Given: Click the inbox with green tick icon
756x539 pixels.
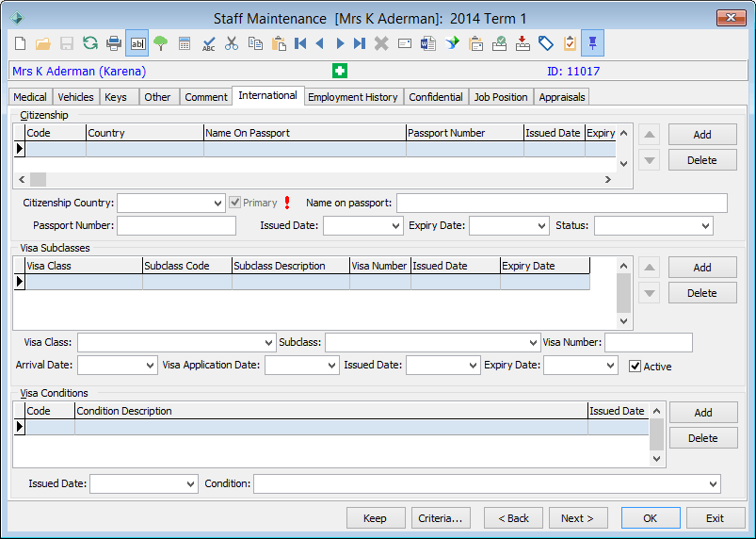Looking at the screenshot, I should click(x=499, y=43).
